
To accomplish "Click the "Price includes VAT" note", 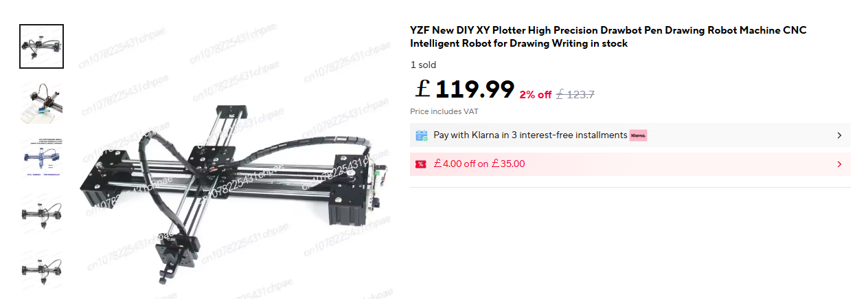I will (x=444, y=111).
